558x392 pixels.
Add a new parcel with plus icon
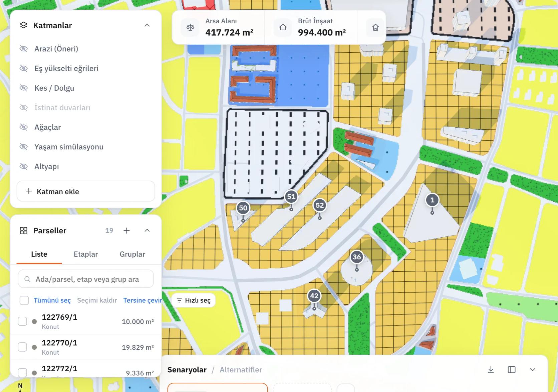126,230
